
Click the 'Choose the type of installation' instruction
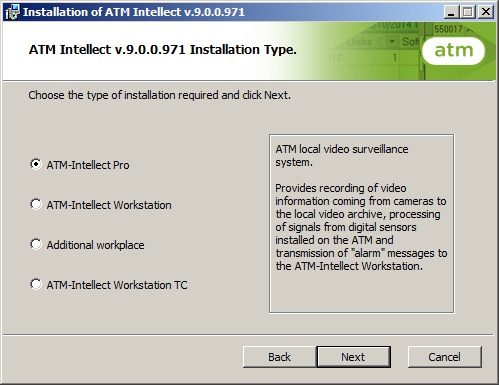click(x=159, y=95)
